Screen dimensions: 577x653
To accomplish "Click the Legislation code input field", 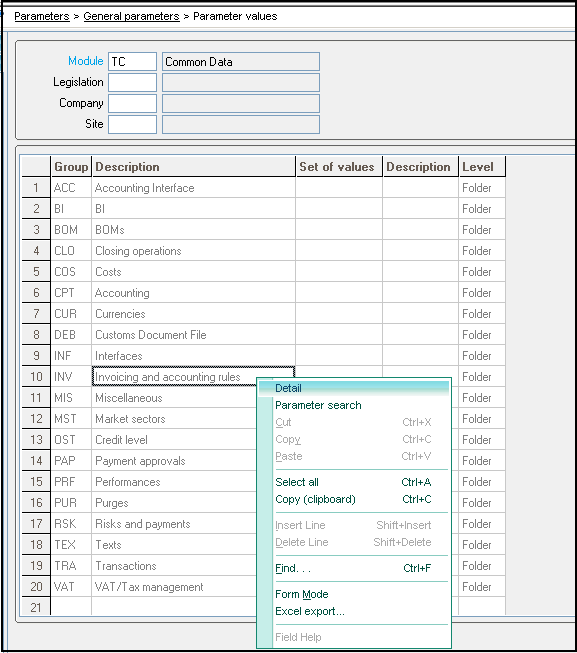I will pyautogui.click(x=132, y=82).
